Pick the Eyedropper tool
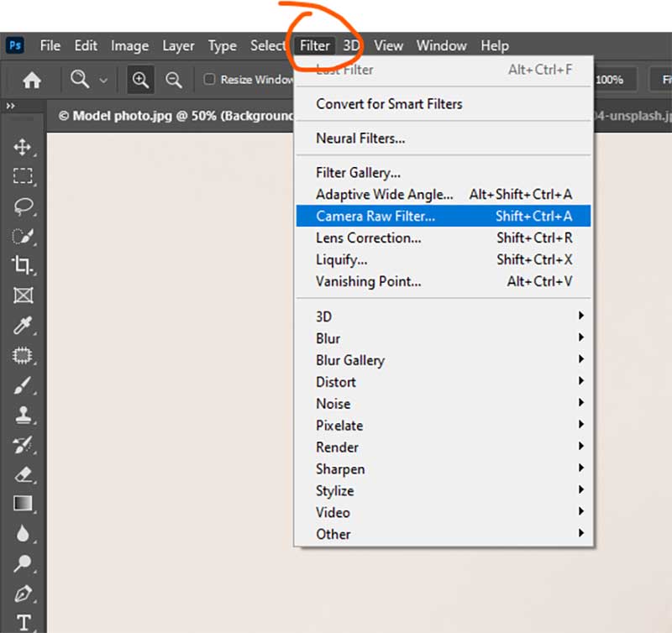 click(x=23, y=327)
